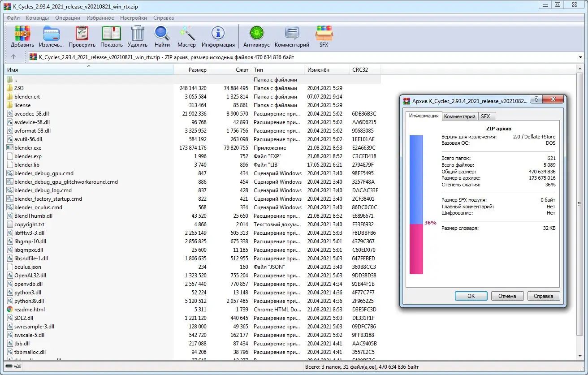
Task: Open the Избранное menu
Action: 101,18
